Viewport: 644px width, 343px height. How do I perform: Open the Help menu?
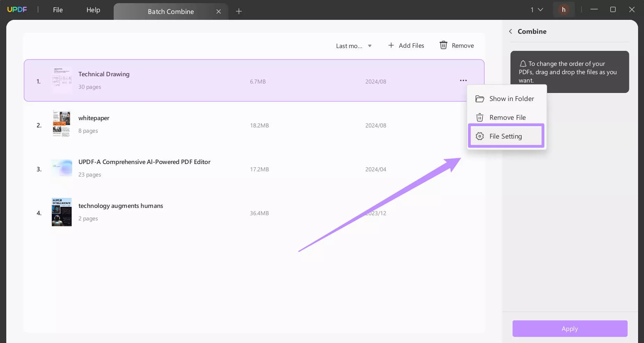click(93, 10)
